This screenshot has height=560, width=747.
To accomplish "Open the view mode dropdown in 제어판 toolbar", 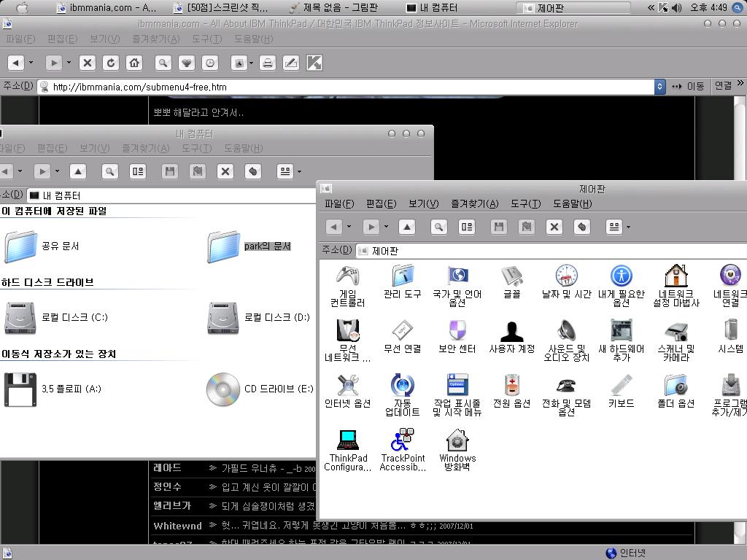I will 628,227.
